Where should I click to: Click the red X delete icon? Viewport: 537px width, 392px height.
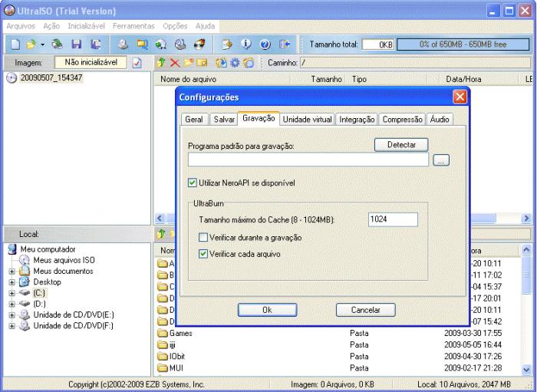pyautogui.click(x=175, y=63)
